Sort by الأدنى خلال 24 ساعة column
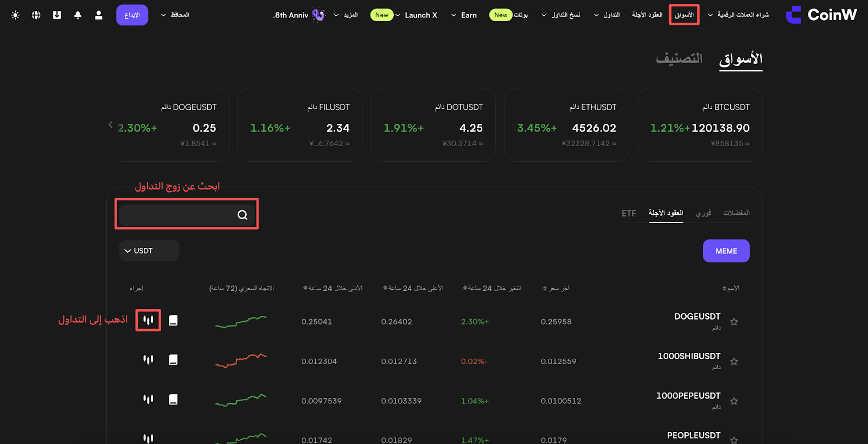868x444 pixels. point(333,288)
